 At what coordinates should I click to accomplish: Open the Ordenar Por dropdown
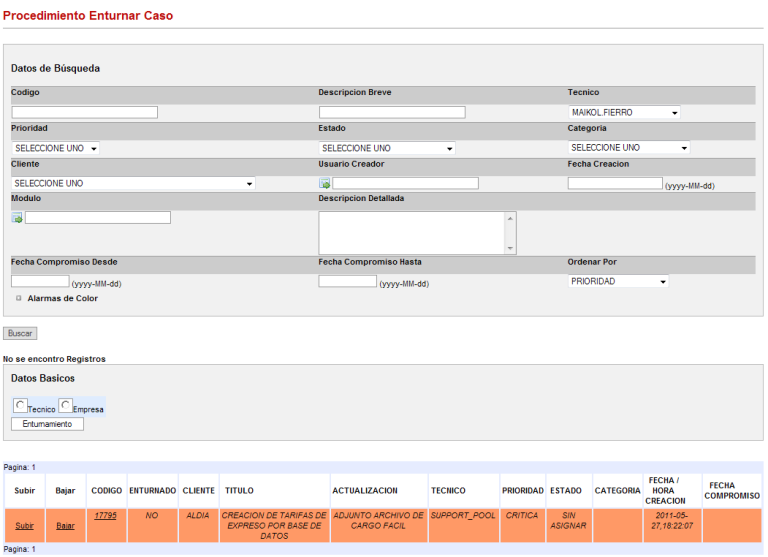pyautogui.click(x=618, y=282)
